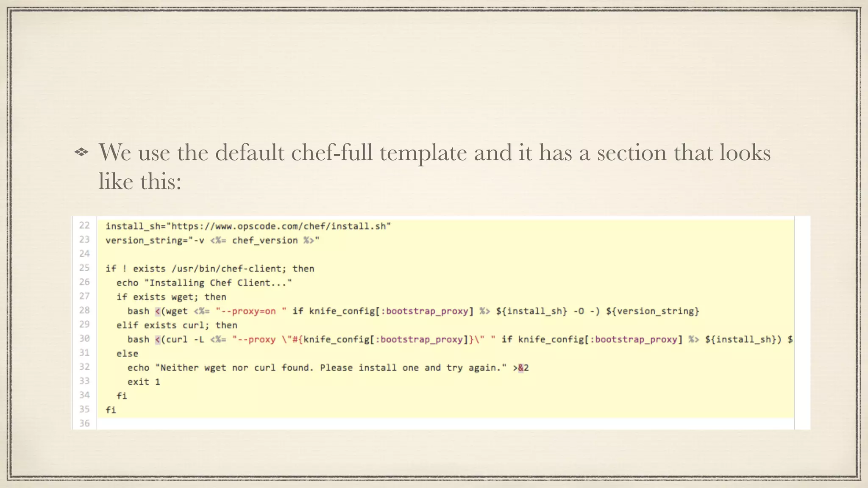Click the 'if exists wget; then' line
The width and height of the screenshot is (868, 488).
point(171,297)
